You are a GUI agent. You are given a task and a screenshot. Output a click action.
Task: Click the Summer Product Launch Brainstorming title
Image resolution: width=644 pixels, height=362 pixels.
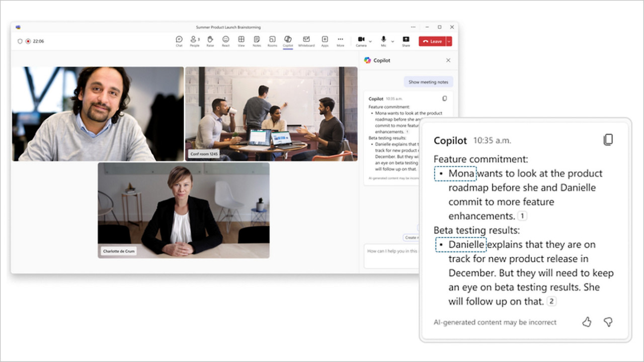pyautogui.click(x=228, y=27)
